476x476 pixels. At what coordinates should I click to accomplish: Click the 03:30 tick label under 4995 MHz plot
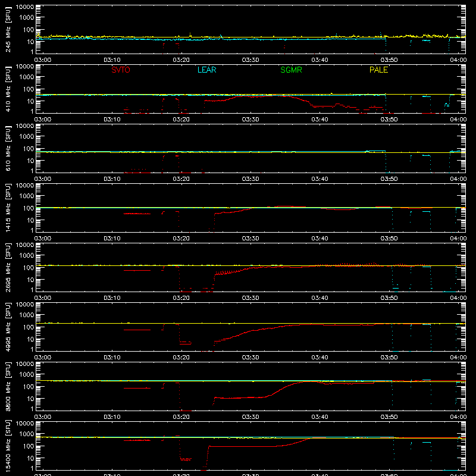250,358
